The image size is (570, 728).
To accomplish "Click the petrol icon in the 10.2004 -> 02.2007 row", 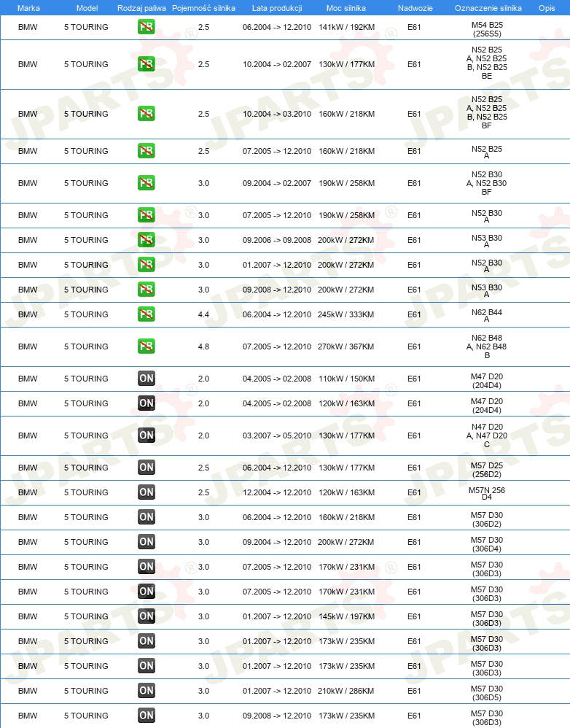I will click(x=146, y=64).
